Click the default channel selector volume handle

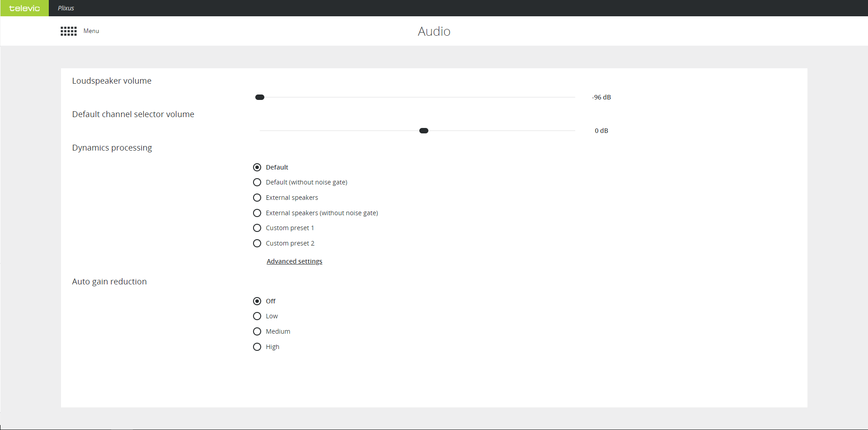point(424,131)
